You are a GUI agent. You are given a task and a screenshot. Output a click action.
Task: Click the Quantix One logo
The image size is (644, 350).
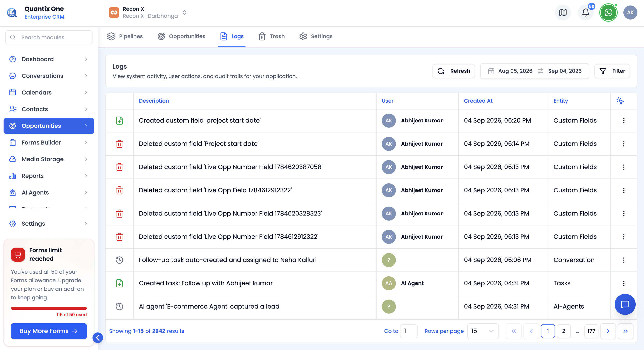click(12, 12)
